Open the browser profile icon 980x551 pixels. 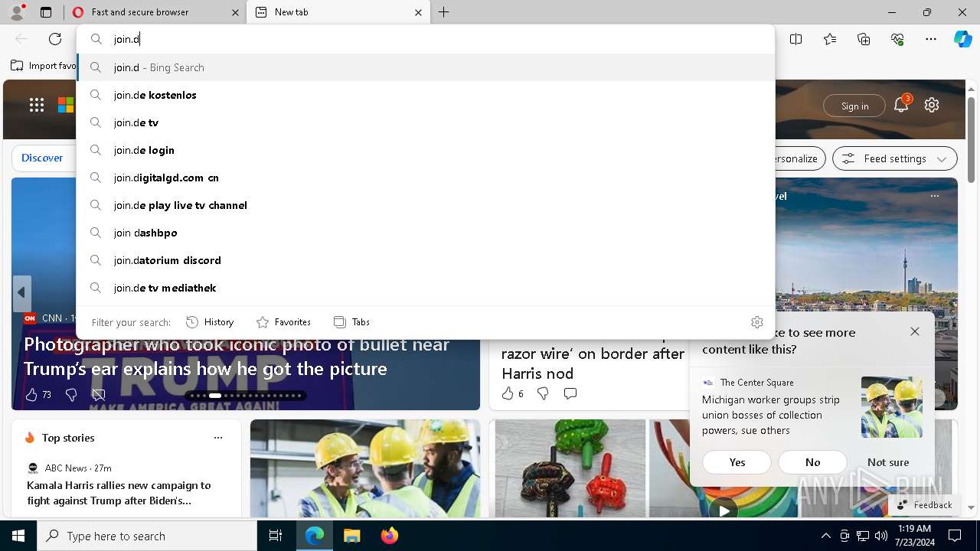[x=17, y=12]
